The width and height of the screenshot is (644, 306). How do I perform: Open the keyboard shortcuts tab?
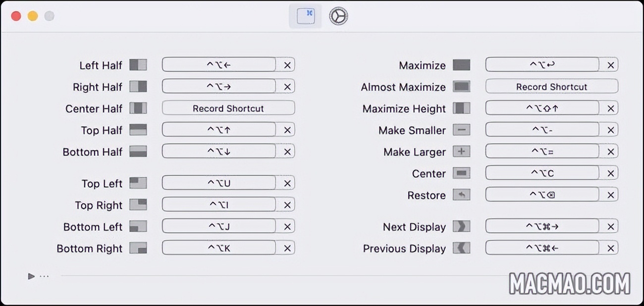[x=305, y=16]
